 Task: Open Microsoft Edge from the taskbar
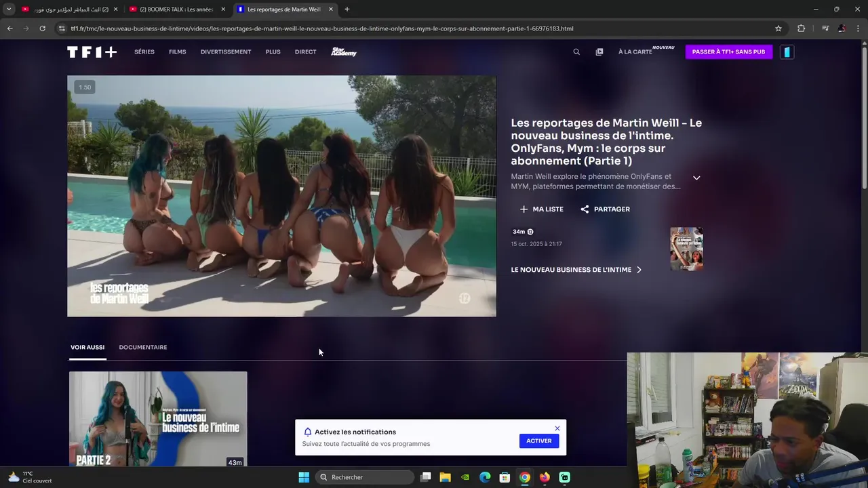(x=485, y=477)
